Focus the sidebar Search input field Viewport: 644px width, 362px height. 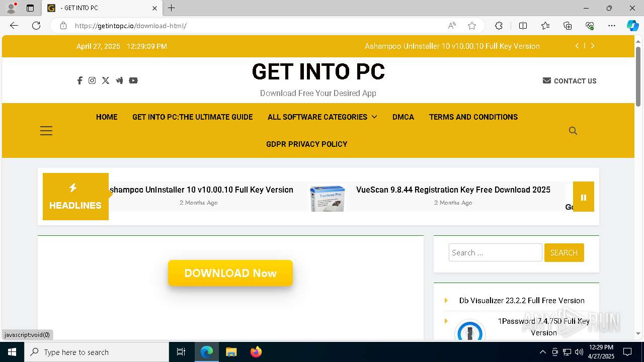click(x=496, y=253)
